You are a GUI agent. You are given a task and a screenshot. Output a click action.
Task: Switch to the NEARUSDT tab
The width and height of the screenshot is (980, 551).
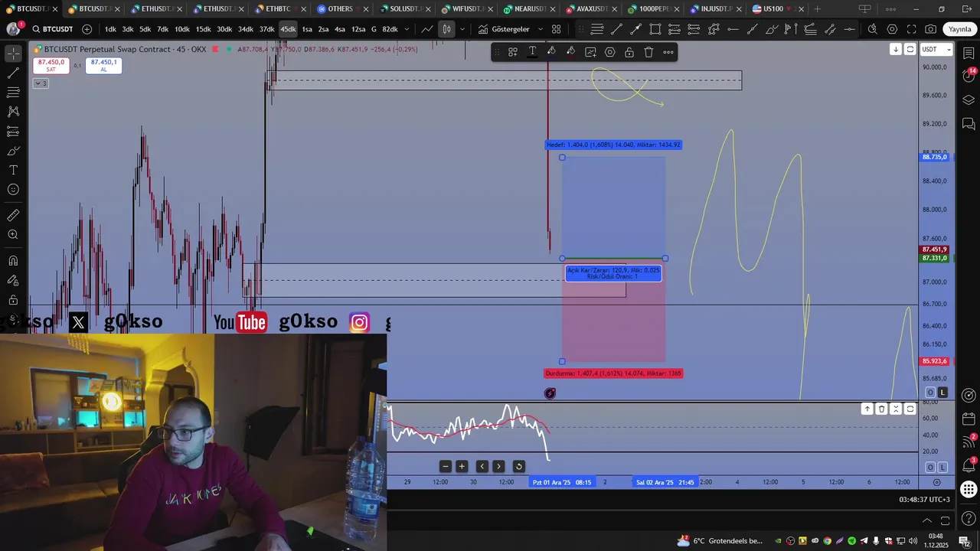530,9
